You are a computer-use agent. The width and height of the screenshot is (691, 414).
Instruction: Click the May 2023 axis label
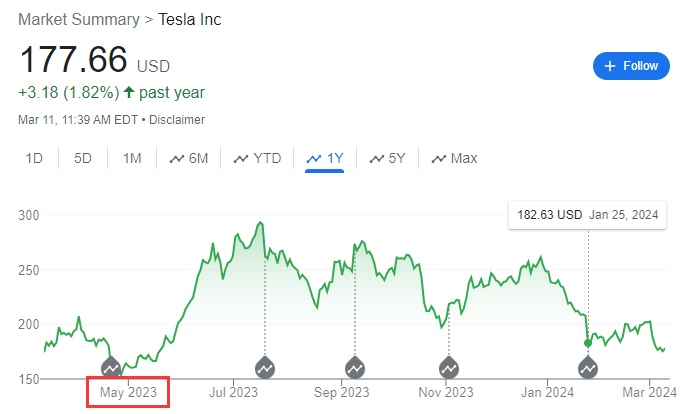(128, 391)
